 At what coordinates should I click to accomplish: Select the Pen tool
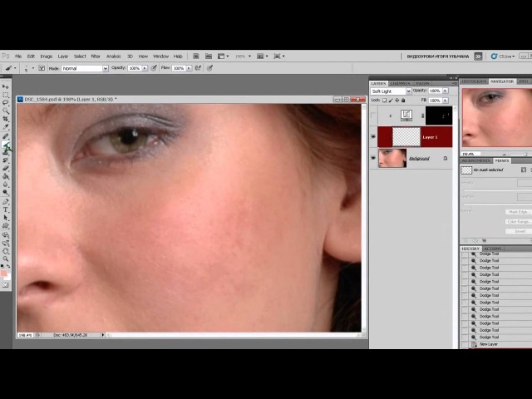pyautogui.click(x=6, y=201)
